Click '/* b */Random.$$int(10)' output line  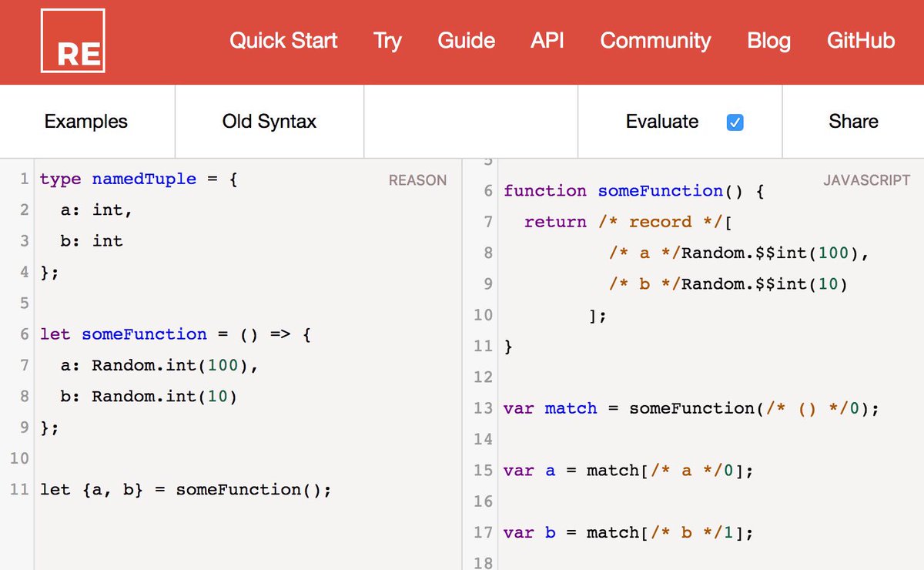(x=728, y=284)
